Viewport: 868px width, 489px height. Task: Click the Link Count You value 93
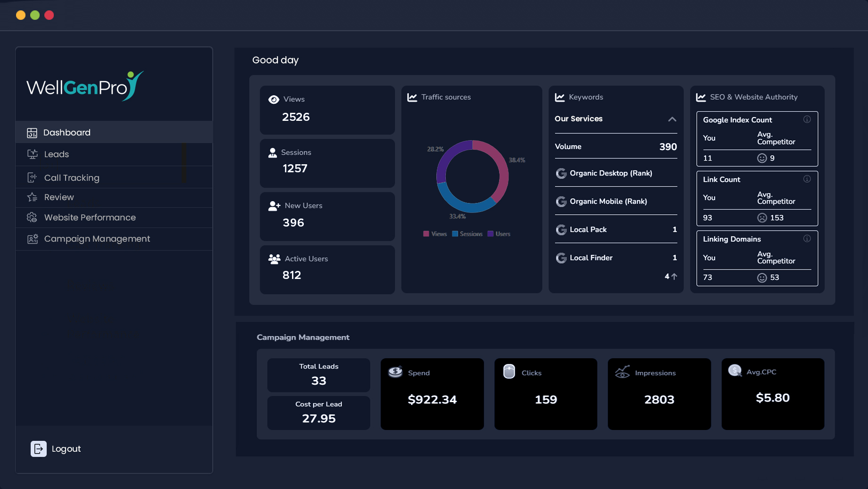click(708, 218)
